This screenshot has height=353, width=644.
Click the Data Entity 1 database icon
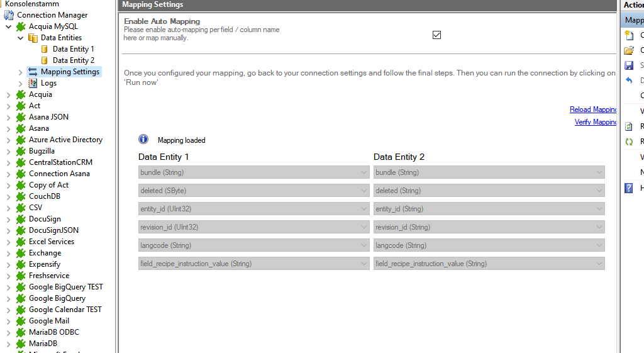[x=45, y=49]
